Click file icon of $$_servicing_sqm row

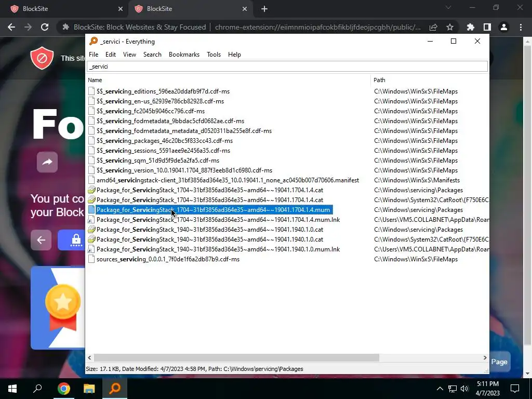[x=91, y=160]
